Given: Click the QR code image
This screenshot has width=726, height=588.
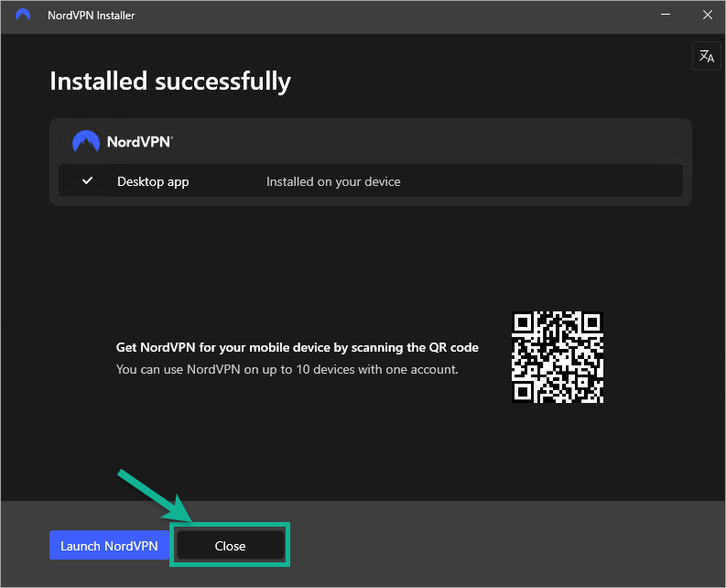Looking at the screenshot, I should pyautogui.click(x=557, y=357).
